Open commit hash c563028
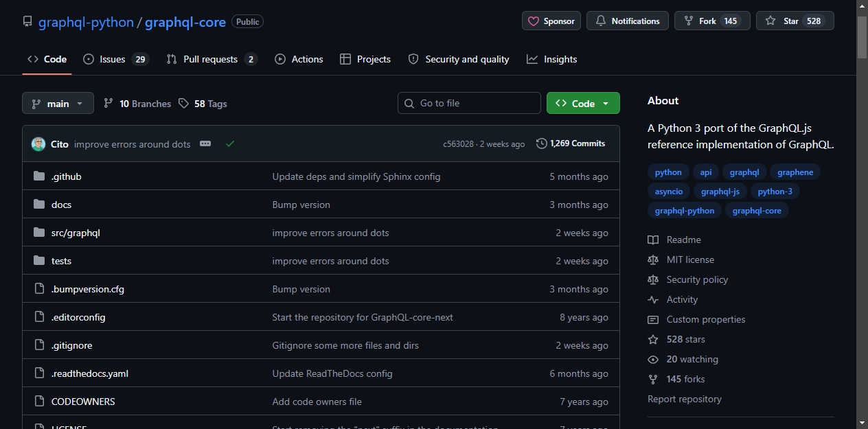This screenshot has width=868, height=429. [458, 144]
